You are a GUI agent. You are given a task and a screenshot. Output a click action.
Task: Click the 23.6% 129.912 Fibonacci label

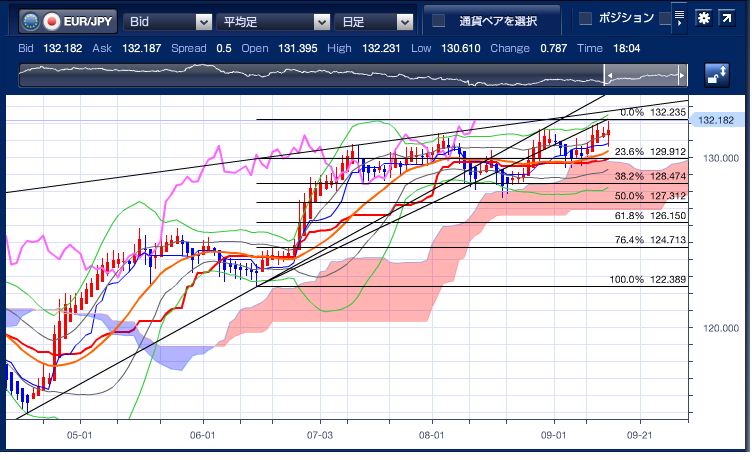650,152
